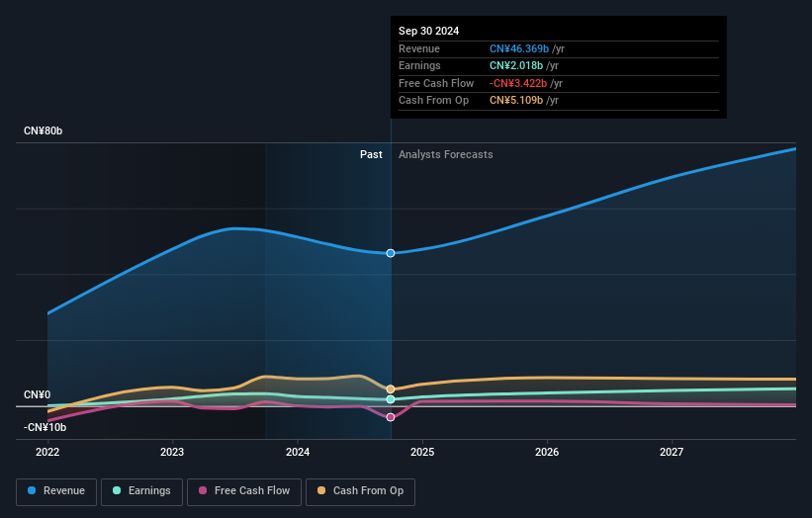Click the Sep 30 2024 tooltip date
Screen dimensions: 812x518
point(429,31)
